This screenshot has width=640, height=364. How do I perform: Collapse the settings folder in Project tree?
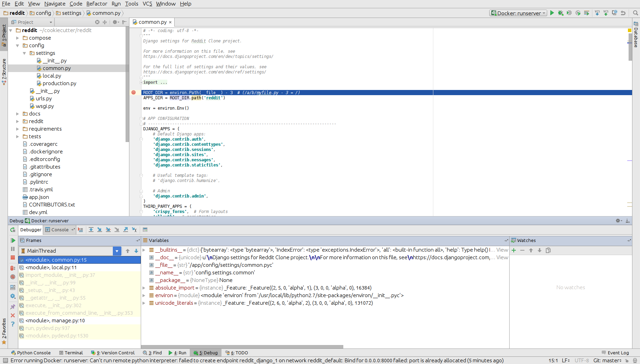point(24,53)
